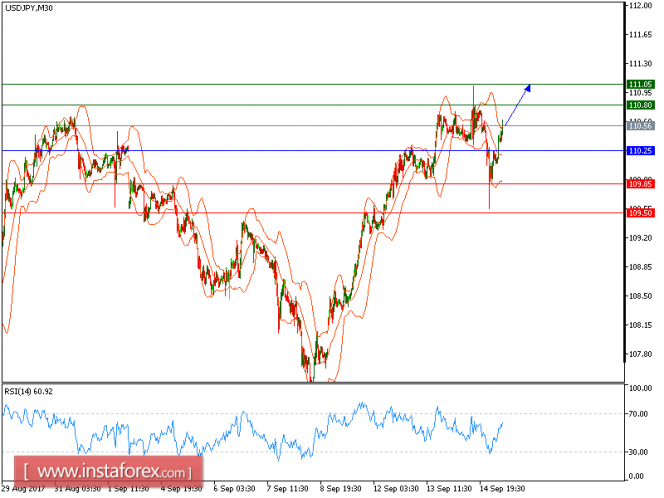The height and width of the screenshot is (498, 664).
Task: Click the USDJPY,M30 chart title
Action: point(29,8)
